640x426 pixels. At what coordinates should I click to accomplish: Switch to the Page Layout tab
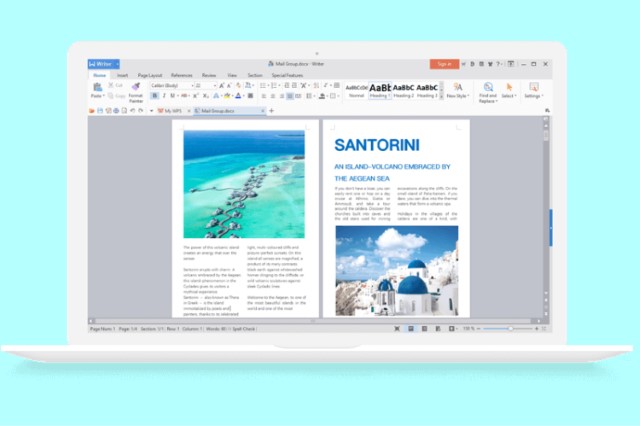(x=149, y=75)
